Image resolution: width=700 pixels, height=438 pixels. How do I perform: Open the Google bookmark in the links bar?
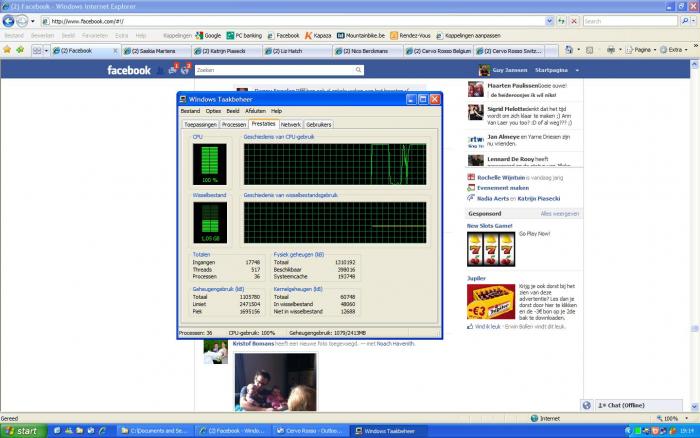point(208,36)
